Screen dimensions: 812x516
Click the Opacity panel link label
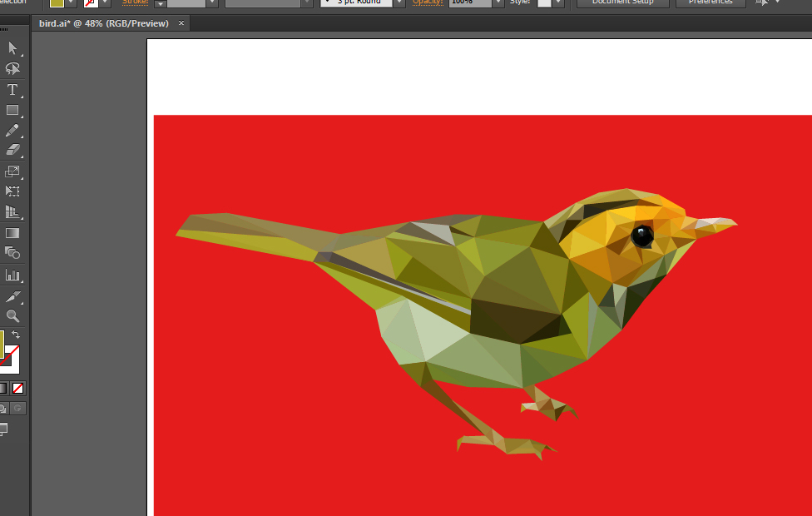coord(428,2)
